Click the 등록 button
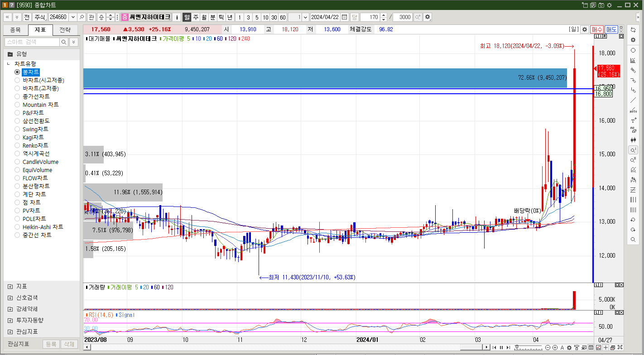Image resolution: width=644 pixels, height=355 pixels. [51, 344]
